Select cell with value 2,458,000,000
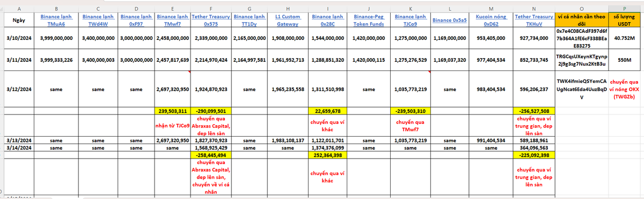The image size is (644, 199). point(172,39)
